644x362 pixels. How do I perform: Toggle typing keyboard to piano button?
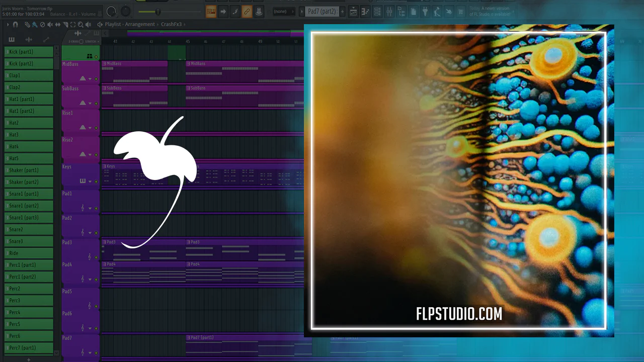tap(211, 12)
